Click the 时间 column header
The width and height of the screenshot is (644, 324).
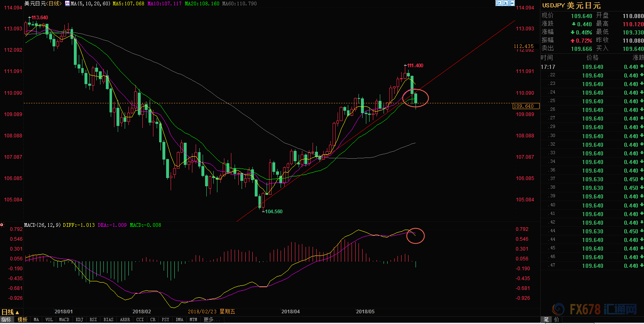547,58
